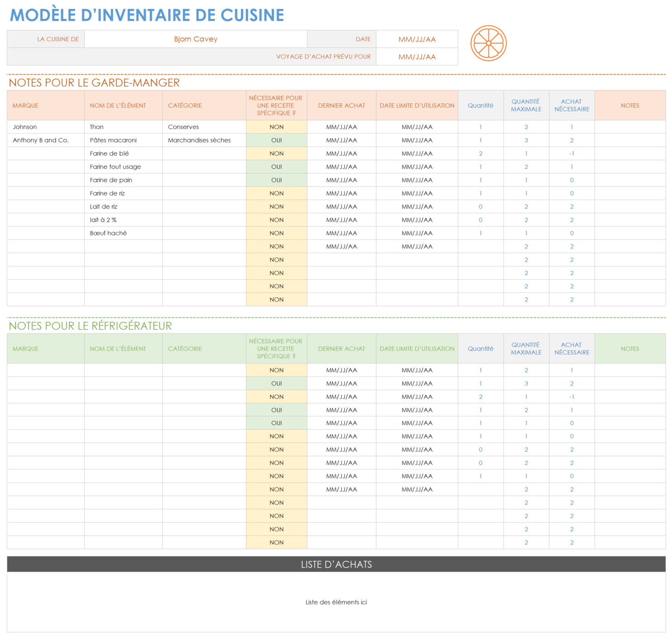
Task: Select the garde-manger 'Quantité' header
Action: (480, 105)
